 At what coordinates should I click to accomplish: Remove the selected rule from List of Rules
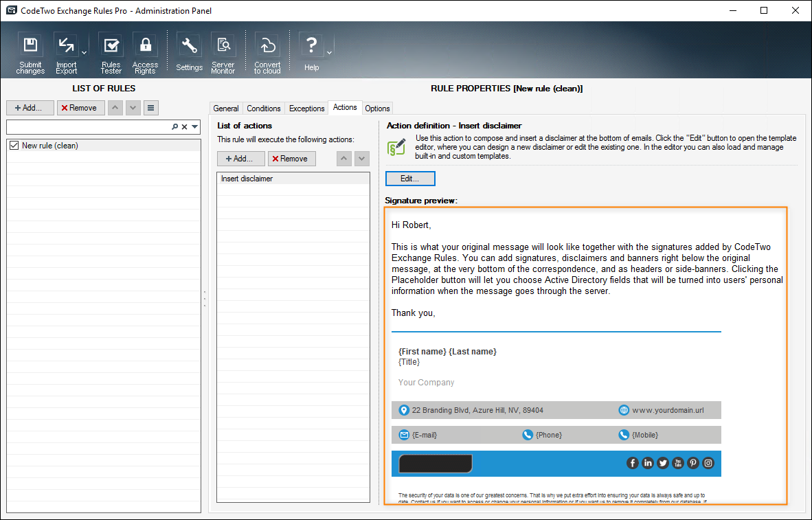[81, 108]
